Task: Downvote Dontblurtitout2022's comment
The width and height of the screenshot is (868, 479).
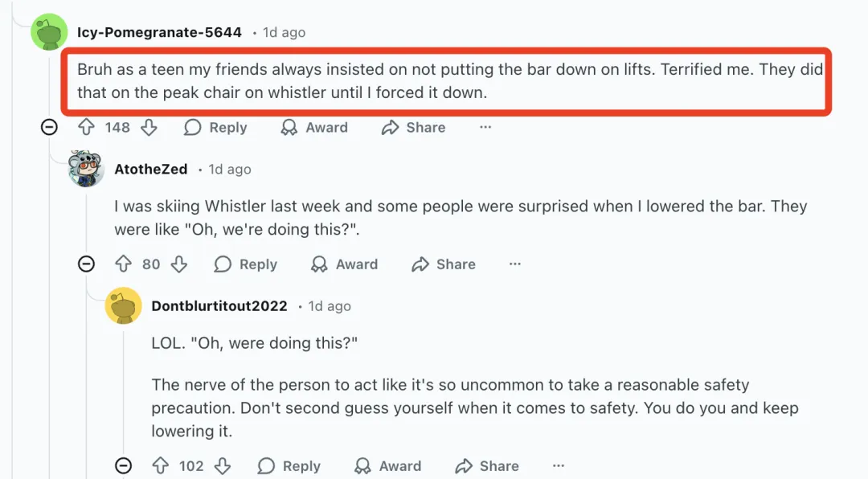Action: tap(223, 466)
